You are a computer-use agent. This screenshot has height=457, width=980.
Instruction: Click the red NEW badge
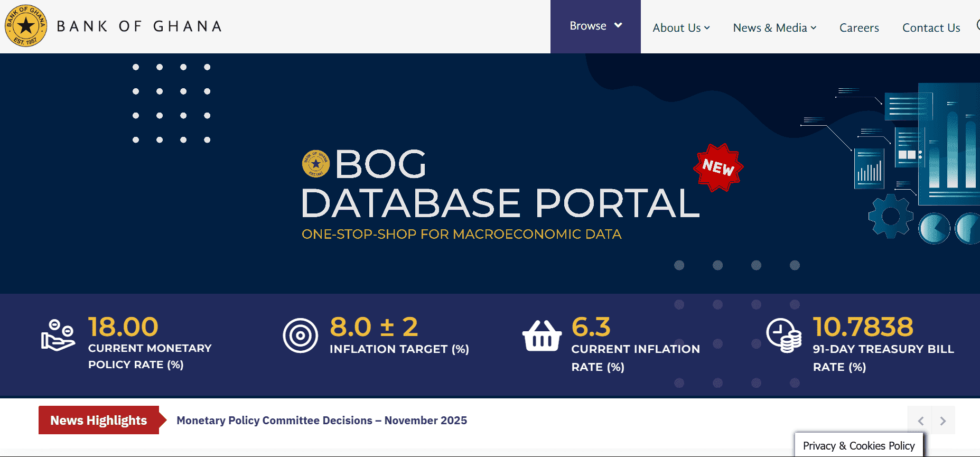(718, 167)
